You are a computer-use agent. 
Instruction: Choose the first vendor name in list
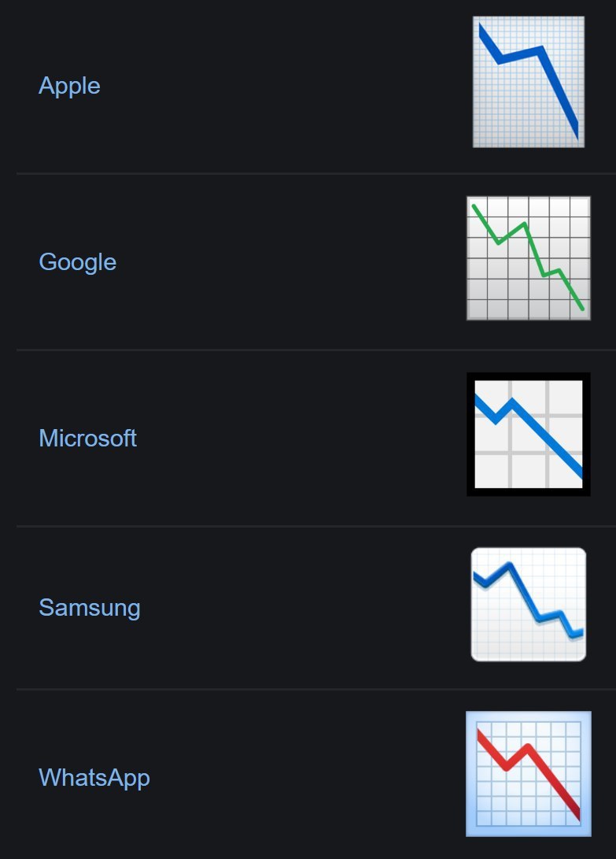(x=69, y=86)
